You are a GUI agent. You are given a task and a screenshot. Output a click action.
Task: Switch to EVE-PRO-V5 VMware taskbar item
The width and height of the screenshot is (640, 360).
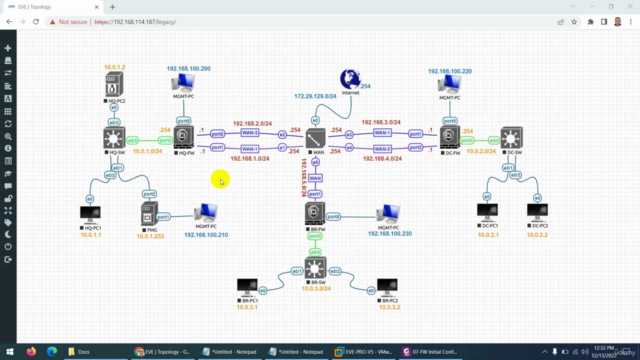click(364, 351)
